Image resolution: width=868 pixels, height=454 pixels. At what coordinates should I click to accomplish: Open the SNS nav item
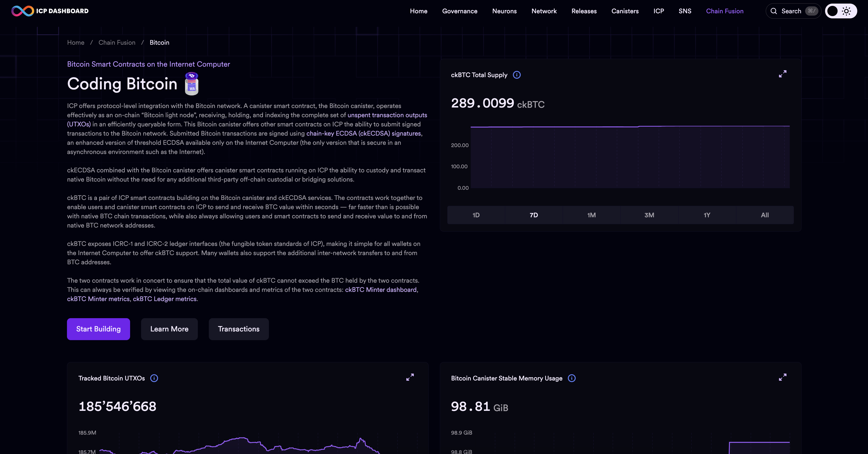[685, 11]
